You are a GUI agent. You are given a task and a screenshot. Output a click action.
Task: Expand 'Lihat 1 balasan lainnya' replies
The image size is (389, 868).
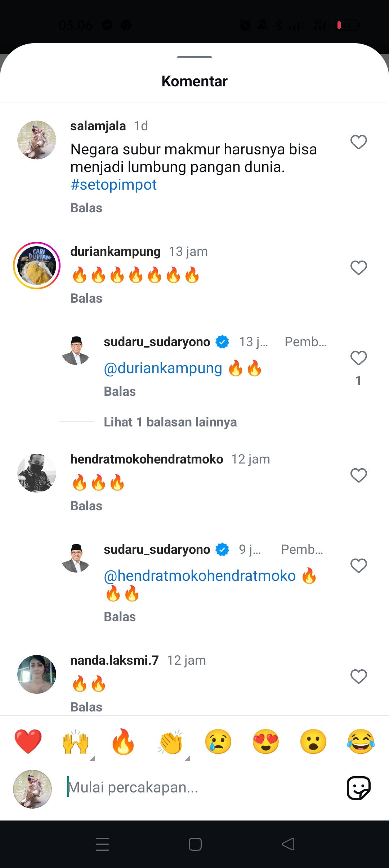tap(170, 422)
